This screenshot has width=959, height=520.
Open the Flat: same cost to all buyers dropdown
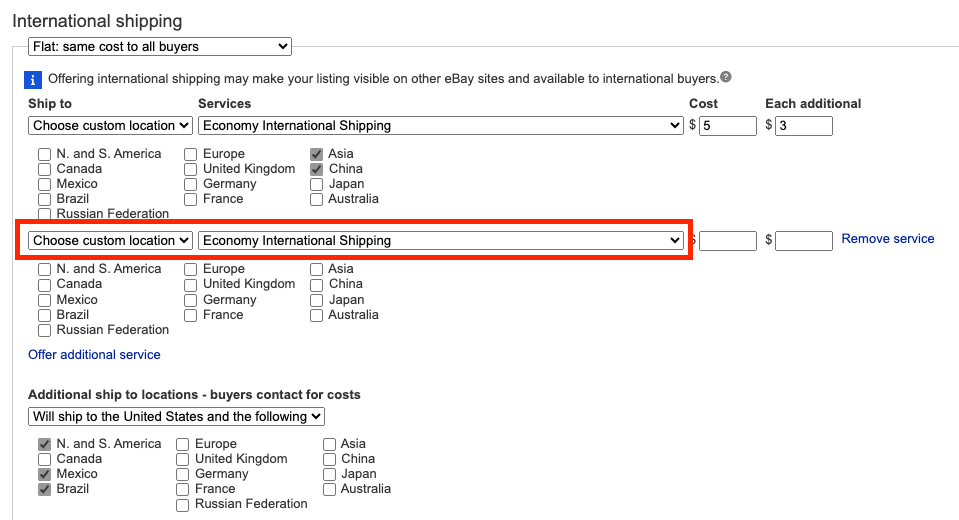(x=160, y=46)
